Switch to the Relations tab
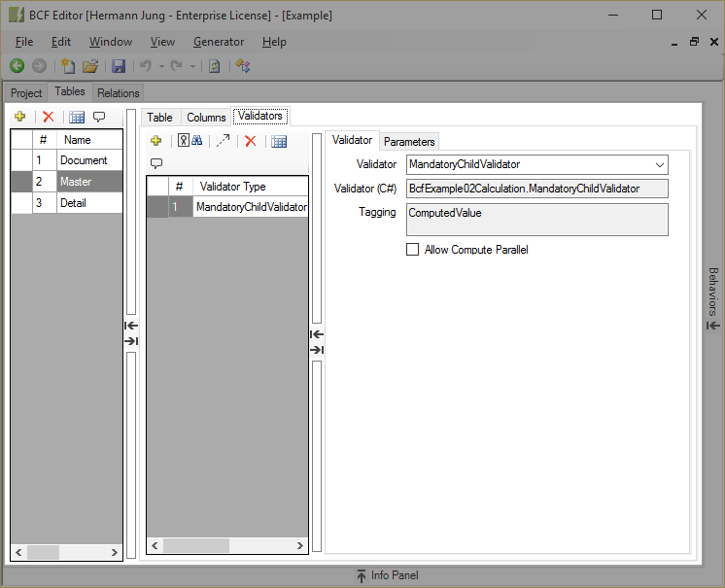The image size is (725, 588). click(119, 93)
